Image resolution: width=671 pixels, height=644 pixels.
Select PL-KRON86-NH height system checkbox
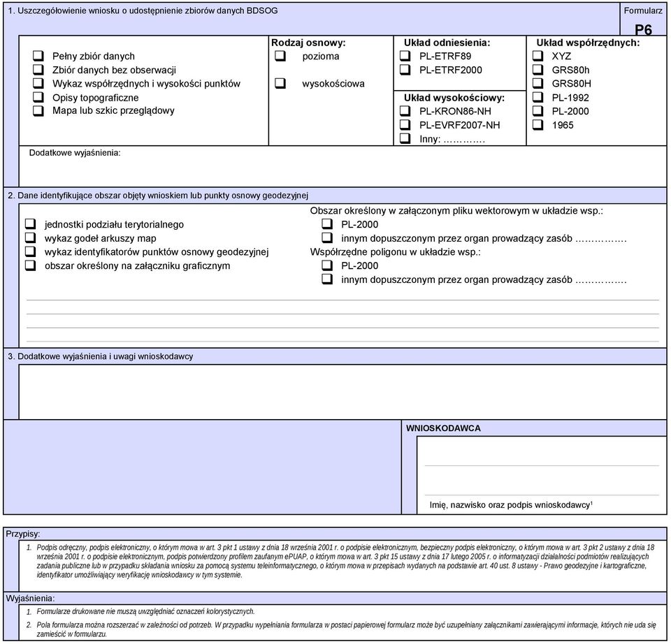point(405,111)
